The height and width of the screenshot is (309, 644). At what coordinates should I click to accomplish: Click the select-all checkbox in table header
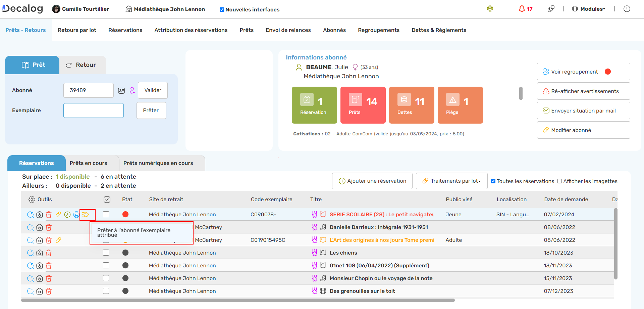click(x=107, y=200)
